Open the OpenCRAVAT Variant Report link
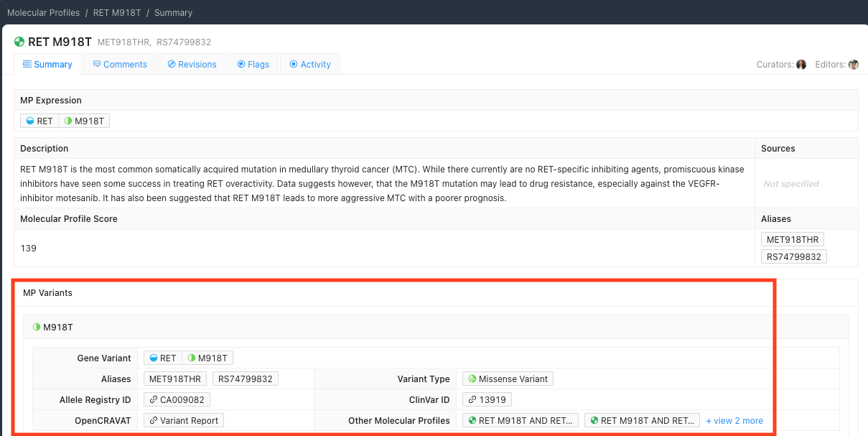Screen dimensions: 868x436 point(184,420)
